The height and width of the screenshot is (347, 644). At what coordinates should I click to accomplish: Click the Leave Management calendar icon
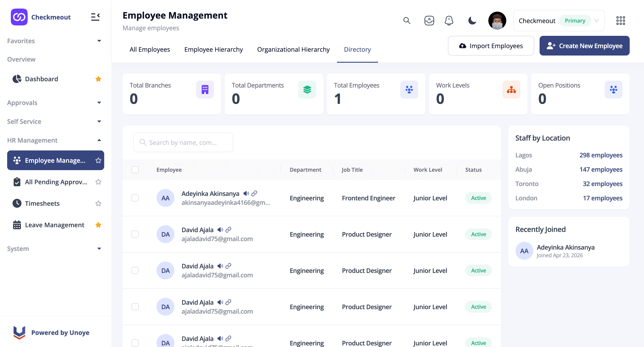coord(17,225)
